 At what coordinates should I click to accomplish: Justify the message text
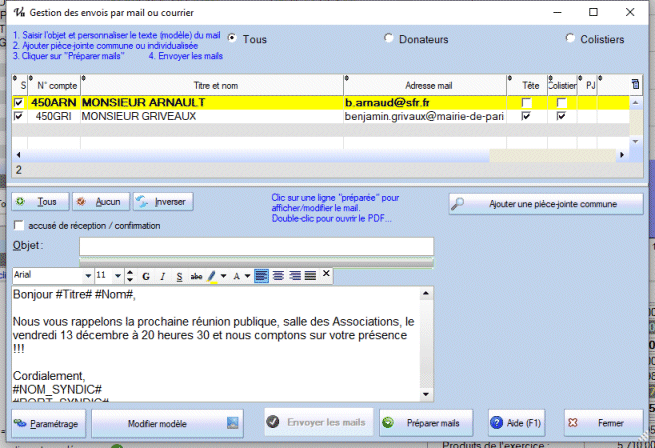click(x=310, y=275)
